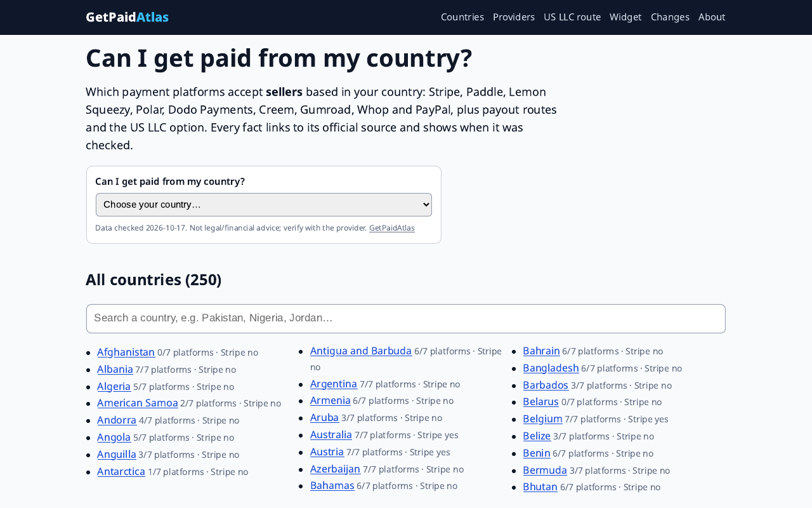Open Aruba country page
This screenshot has width=812, height=508.
[x=324, y=417]
